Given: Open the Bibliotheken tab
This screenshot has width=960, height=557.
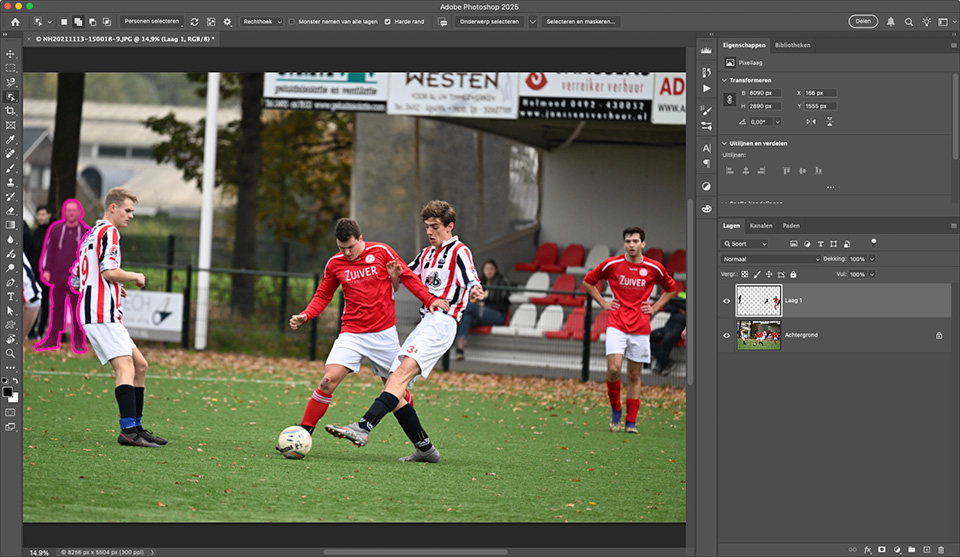Looking at the screenshot, I should [792, 45].
